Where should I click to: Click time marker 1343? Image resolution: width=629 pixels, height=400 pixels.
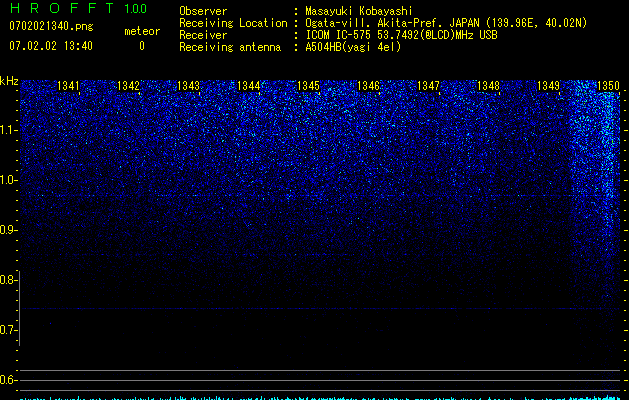point(188,86)
